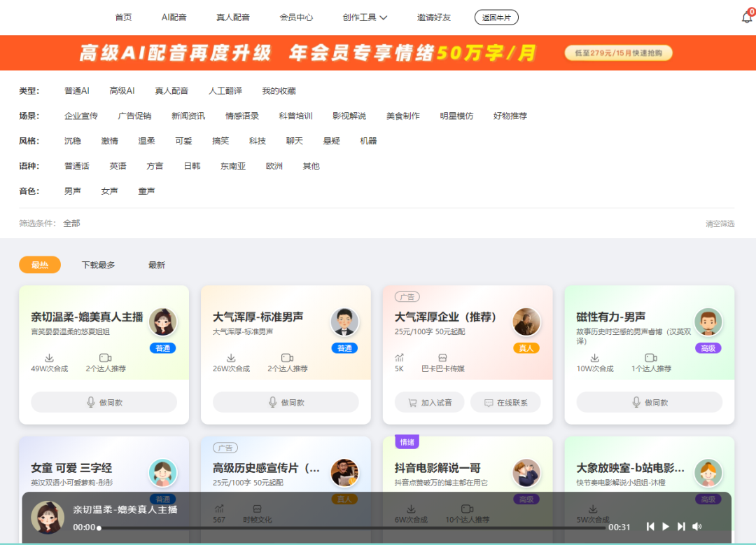Open the 抖音电影解说一哥 title
Screen dimensions: 756x545
(x=437, y=468)
